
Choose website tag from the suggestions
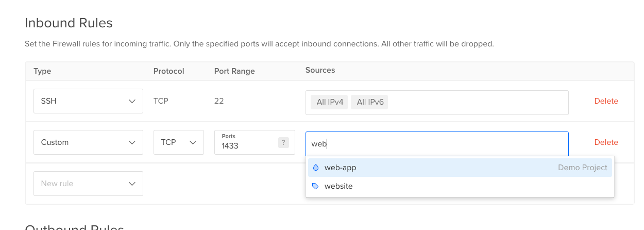click(460, 186)
